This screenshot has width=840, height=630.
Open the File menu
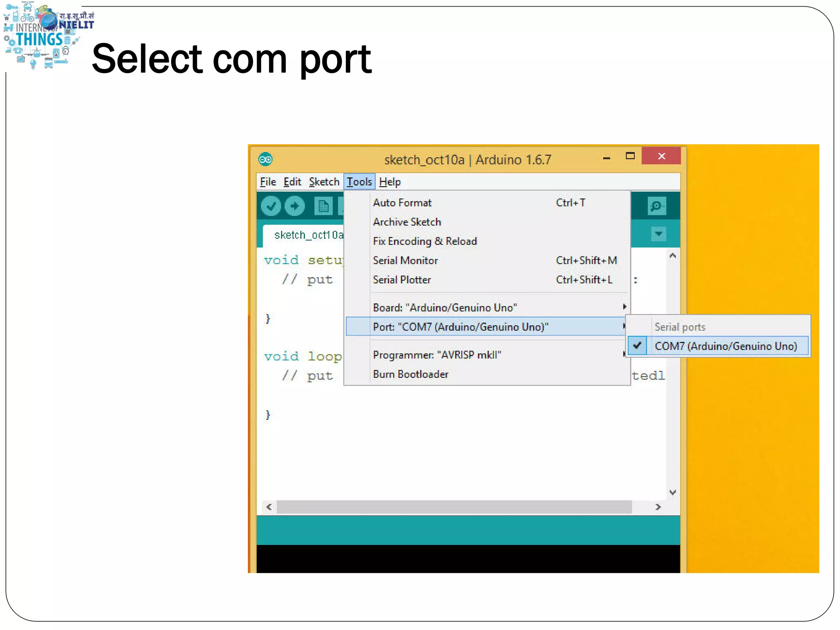(x=268, y=182)
